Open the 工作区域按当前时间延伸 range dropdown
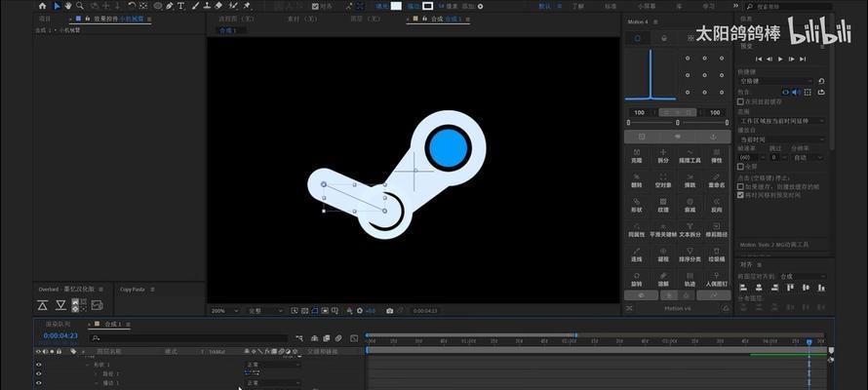868x390 pixels. pos(781,121)
